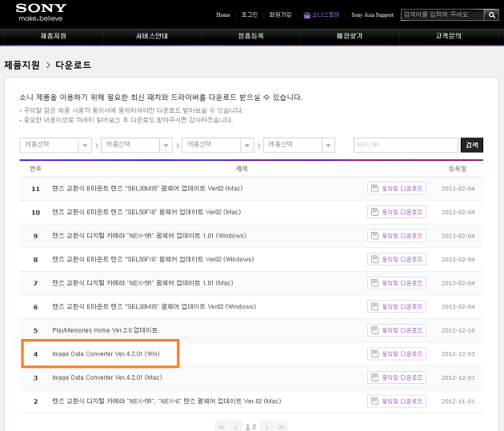504x431 pixels.
Task: Select pagination page 1
Action: 247,427
